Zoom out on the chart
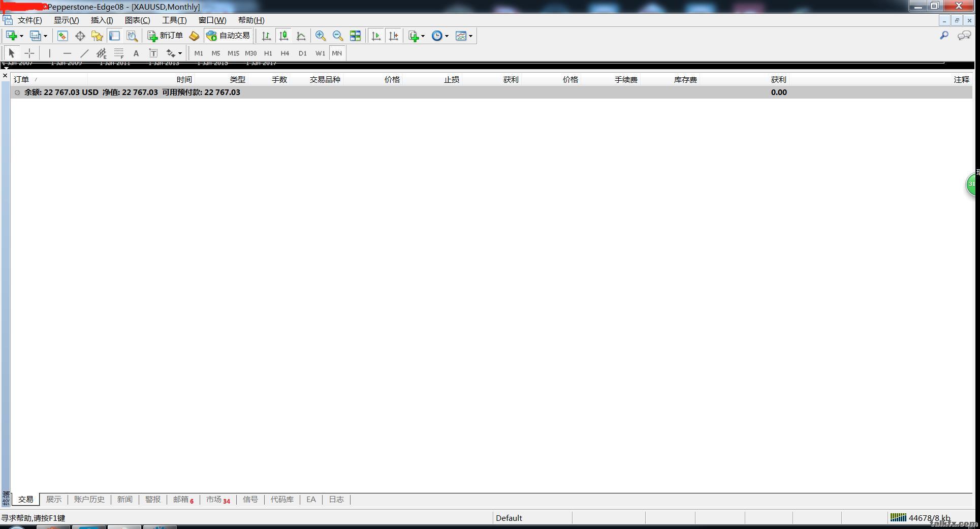 [338, 36]
